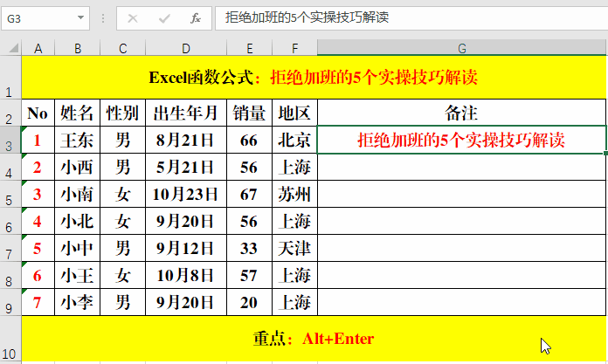The image size is (608, 364).
Task: Click the red No cell '4'
Action: pyautogui.click(x=38, y=221)
